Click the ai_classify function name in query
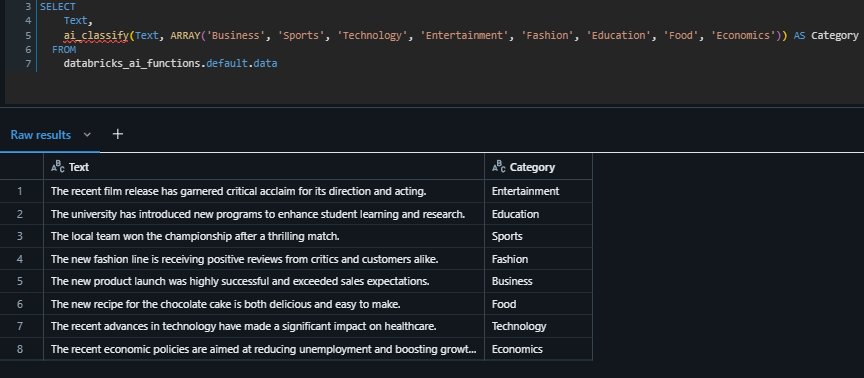Screen dimensions: 864x378 point(96,35)
